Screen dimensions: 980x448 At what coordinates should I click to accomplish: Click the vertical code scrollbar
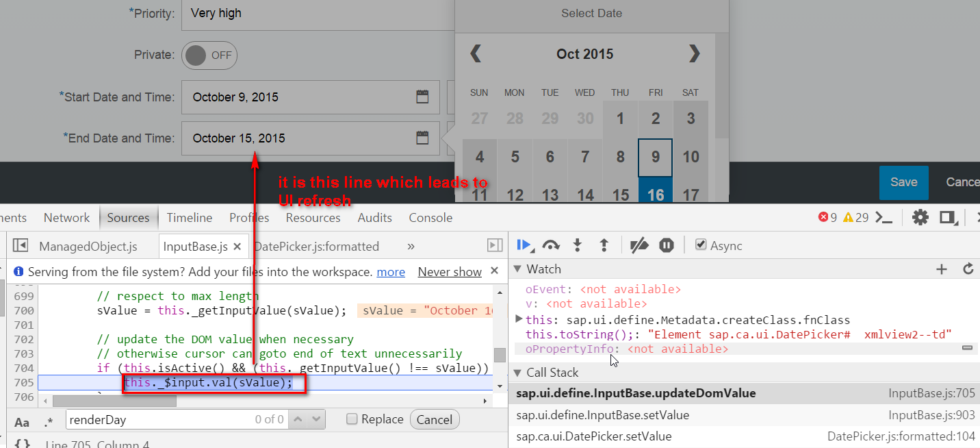pos(500,354)
